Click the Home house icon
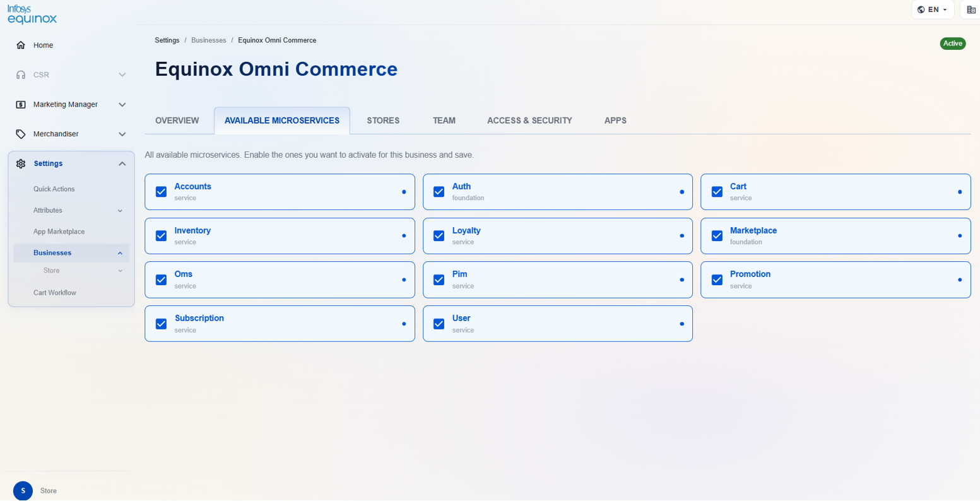This screenshot has height=501, width=980. tap(21, 45)
